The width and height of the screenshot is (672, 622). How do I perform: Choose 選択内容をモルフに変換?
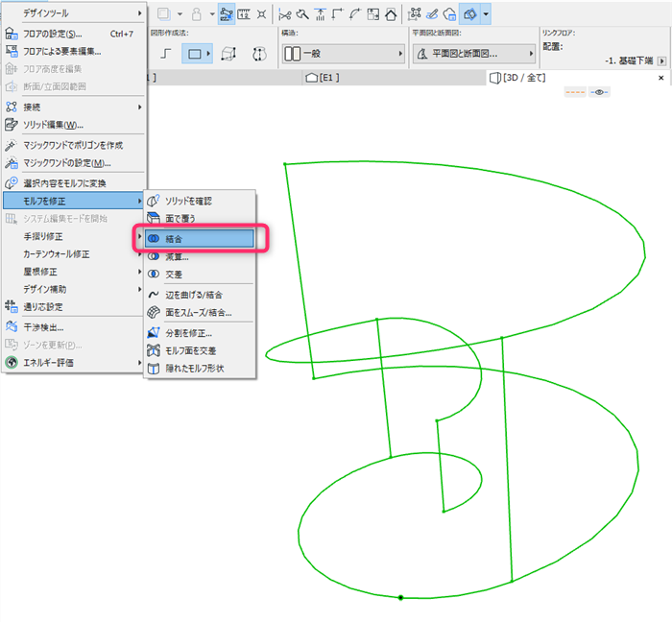tap(74, 183)
